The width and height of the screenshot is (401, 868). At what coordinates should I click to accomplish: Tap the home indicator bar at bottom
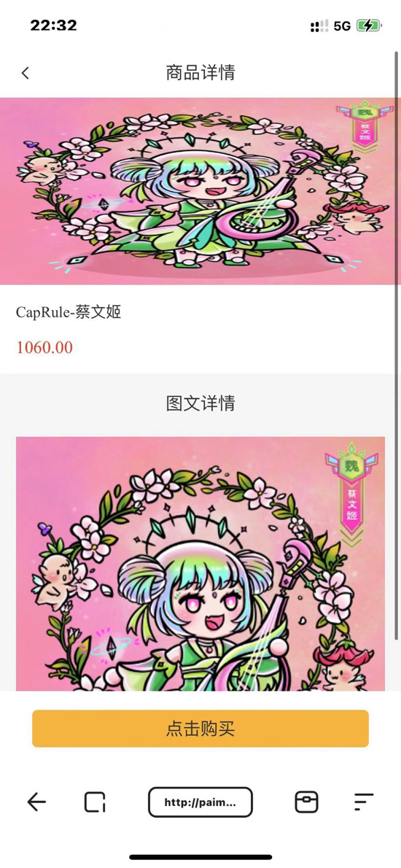click(200, 857)
